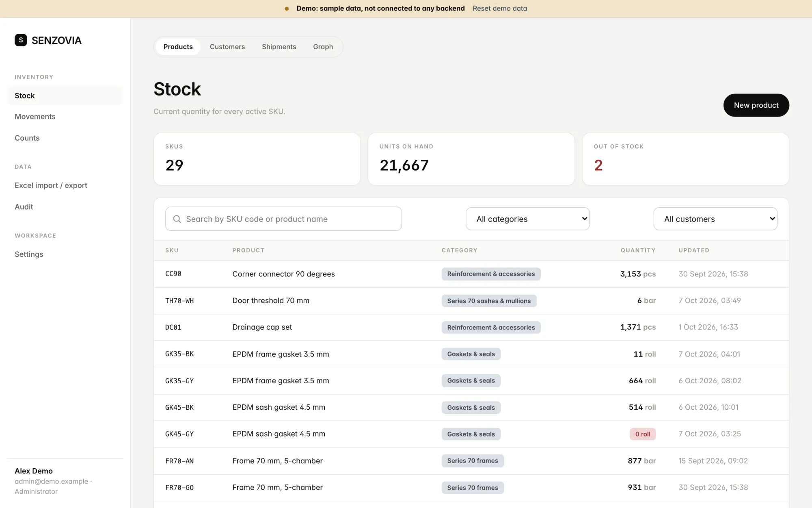Viewport: 812px width, 508px height.
Task: Click Reset demo data link
Action: [x=500, y=9]
